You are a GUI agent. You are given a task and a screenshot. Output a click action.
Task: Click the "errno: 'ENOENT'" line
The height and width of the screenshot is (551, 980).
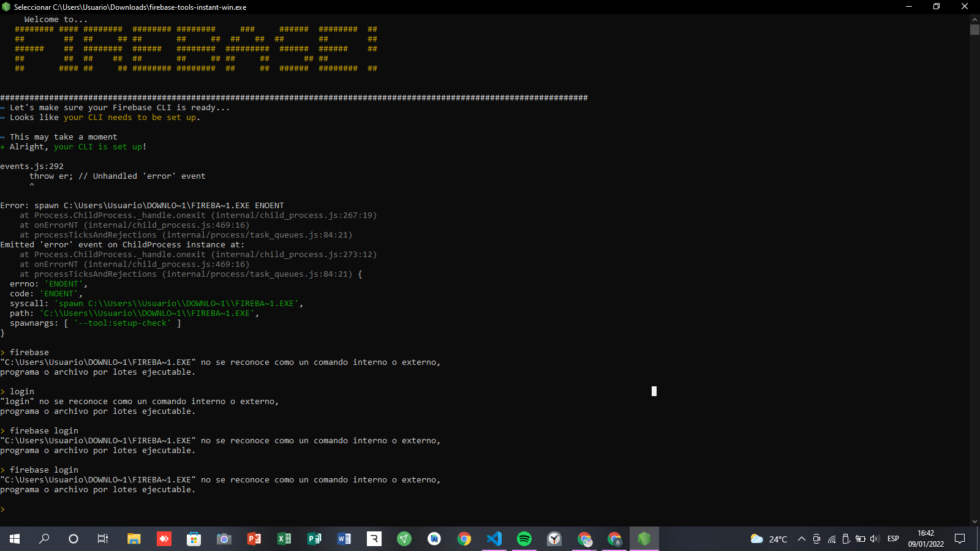click(49, 284)
